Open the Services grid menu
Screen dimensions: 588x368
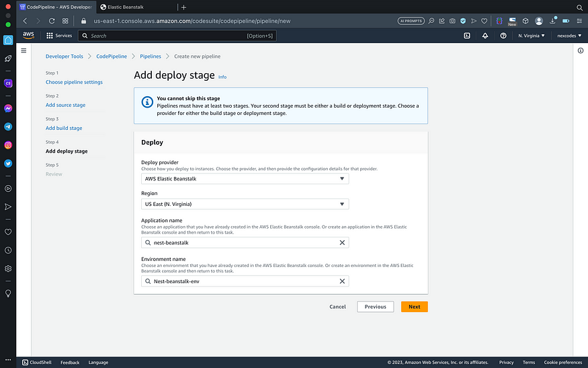pos(59,36)
